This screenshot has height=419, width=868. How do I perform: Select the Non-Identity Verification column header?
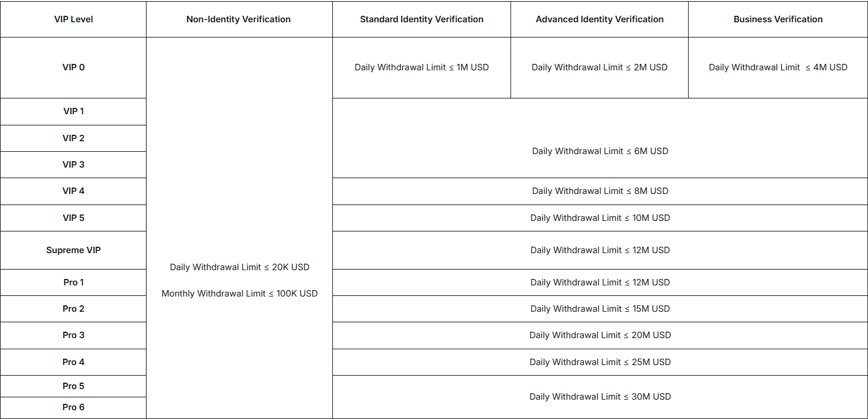point(239,19)
